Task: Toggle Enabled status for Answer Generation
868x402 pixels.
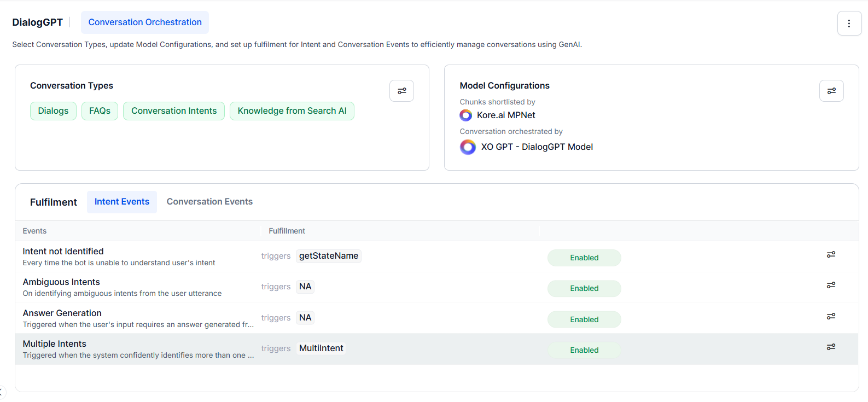Action: [584, 319]
